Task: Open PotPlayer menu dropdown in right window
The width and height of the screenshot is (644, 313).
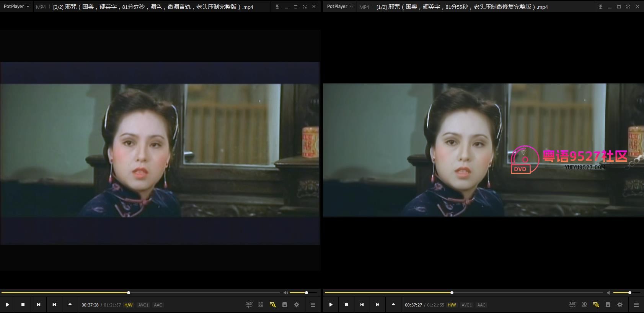Action: pyautogui.click(x=340, y=7)
